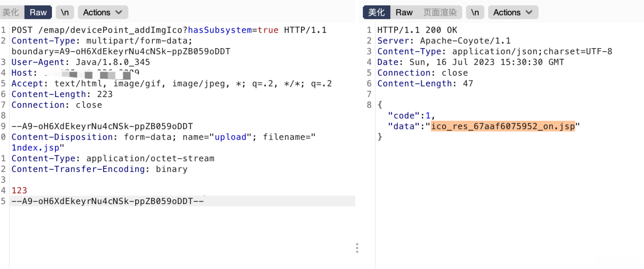Click the Accept header line
The width and height of the screenshot is (644, 269).
coord(172,83)
